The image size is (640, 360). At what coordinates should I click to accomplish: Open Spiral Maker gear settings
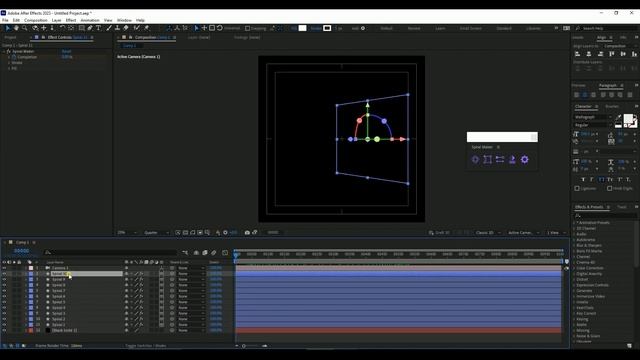524,160
